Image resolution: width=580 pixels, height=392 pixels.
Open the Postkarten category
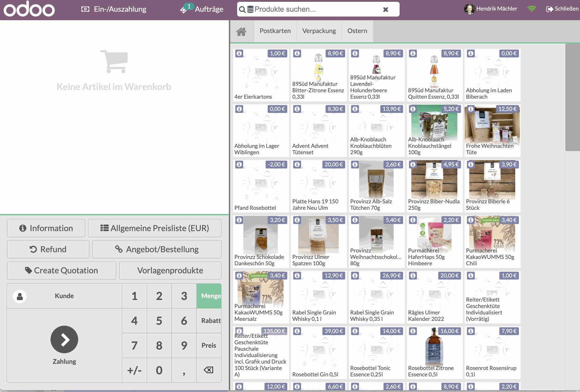[275, 31]
